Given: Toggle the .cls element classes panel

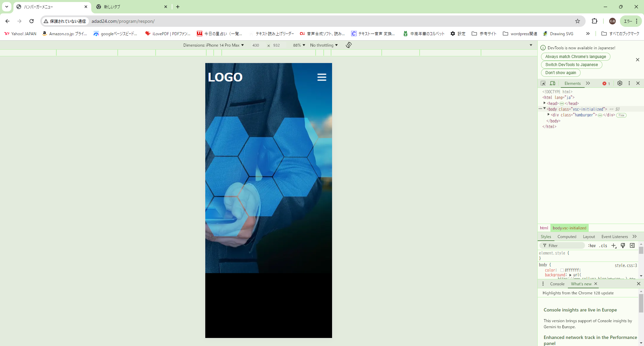Looking at the screenshot, I should (x=603, y=246).
